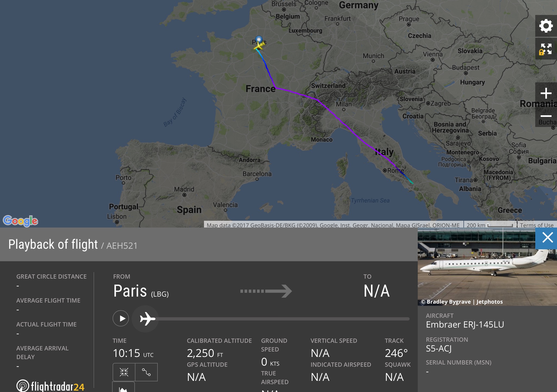This screenshot has width=557, height=392.
Task: Click the Jetphotos photo credit
Action: (489, 302)
